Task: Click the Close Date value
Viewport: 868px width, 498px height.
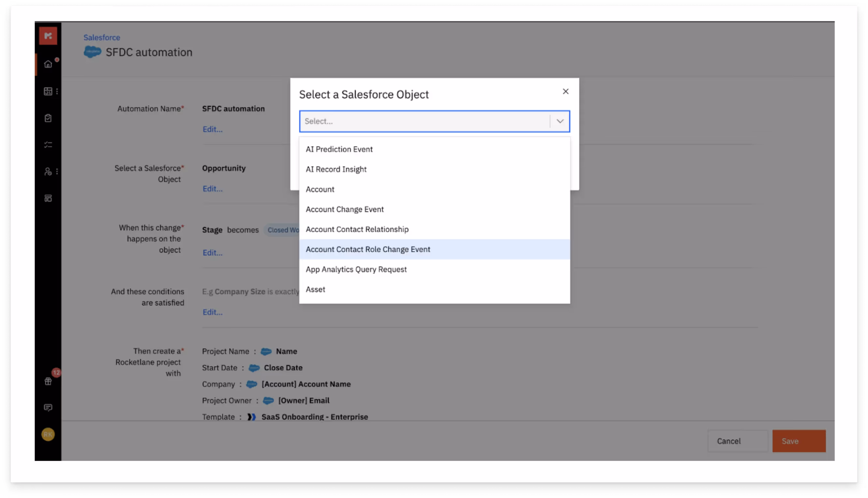Action: pyautogui.click(x=283, y=368)
